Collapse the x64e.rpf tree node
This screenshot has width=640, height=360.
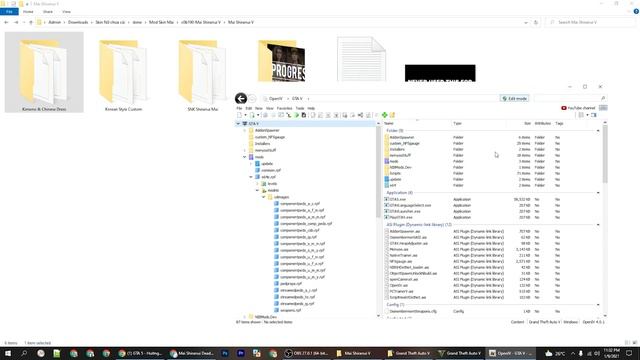(251, 177)
